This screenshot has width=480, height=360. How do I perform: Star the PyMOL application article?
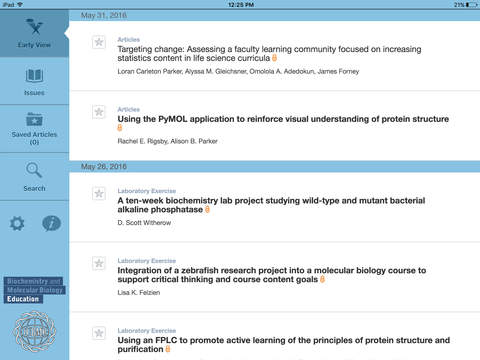(99, 112)
